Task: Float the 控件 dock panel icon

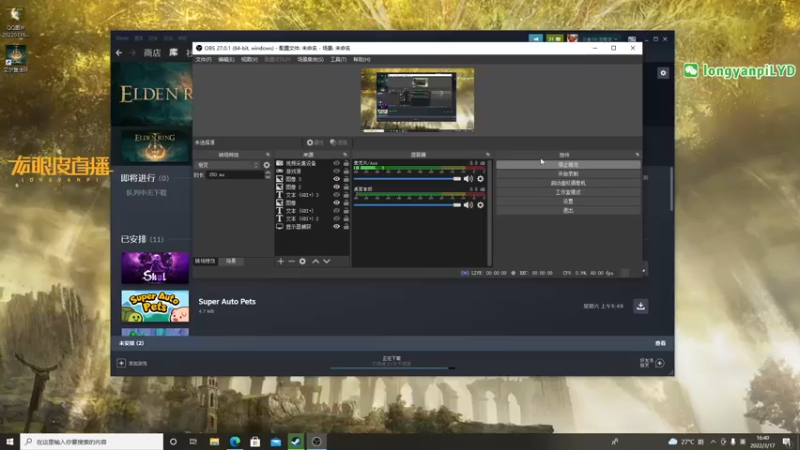Action: click(x=637, y=155)
